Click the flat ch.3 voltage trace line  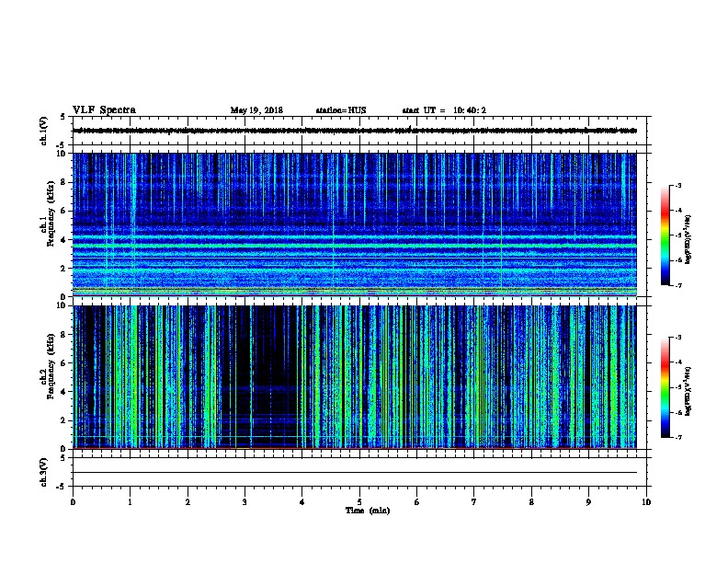point(355,473)
